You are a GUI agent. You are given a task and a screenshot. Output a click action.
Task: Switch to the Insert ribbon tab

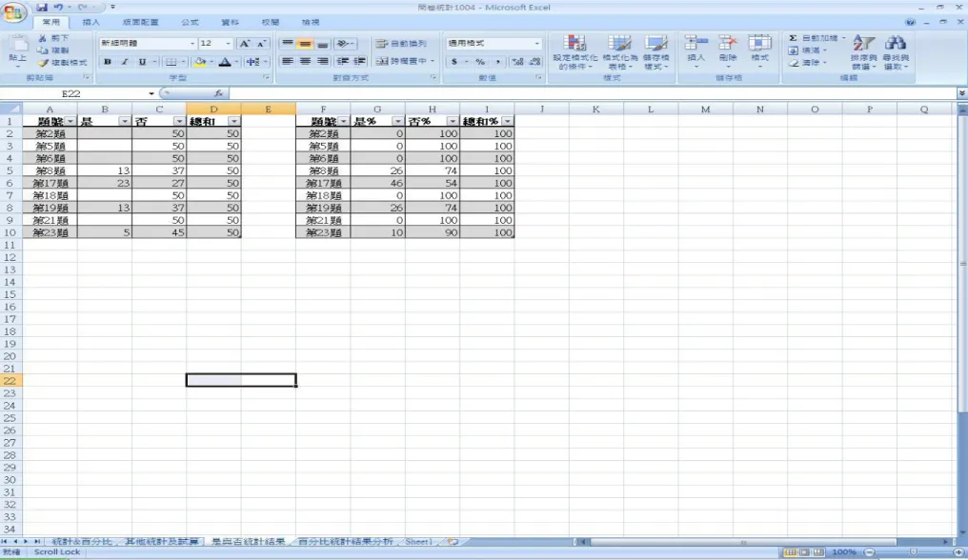coord(91,22)
